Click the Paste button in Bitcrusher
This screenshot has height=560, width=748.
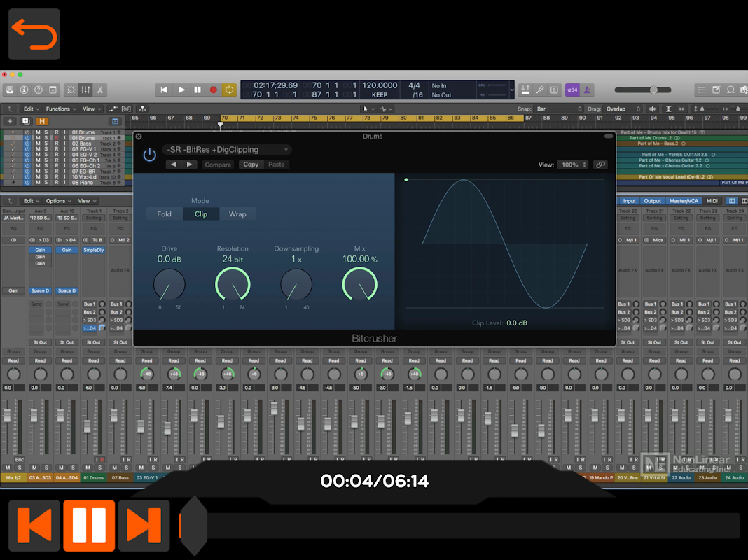(276, 164)
